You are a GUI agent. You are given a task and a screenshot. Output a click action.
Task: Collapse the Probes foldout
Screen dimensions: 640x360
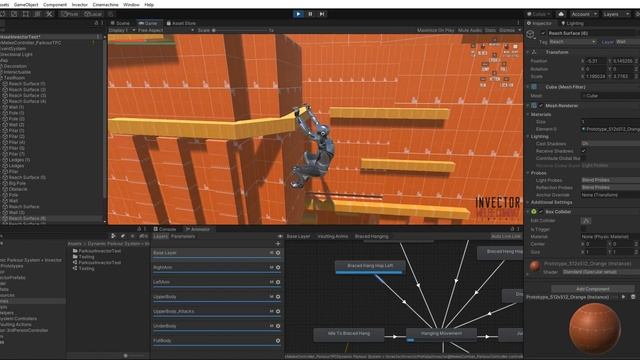[528, 173]
